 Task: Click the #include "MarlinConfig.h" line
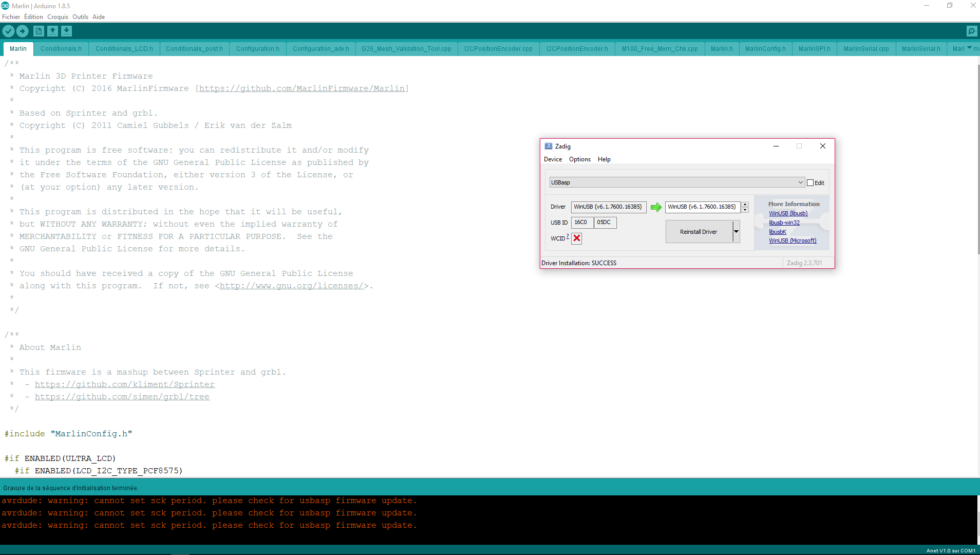click(68, 434)
